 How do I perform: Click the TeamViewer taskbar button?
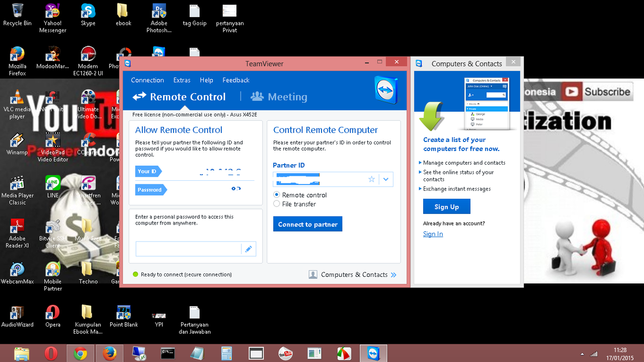pos(373,353)
